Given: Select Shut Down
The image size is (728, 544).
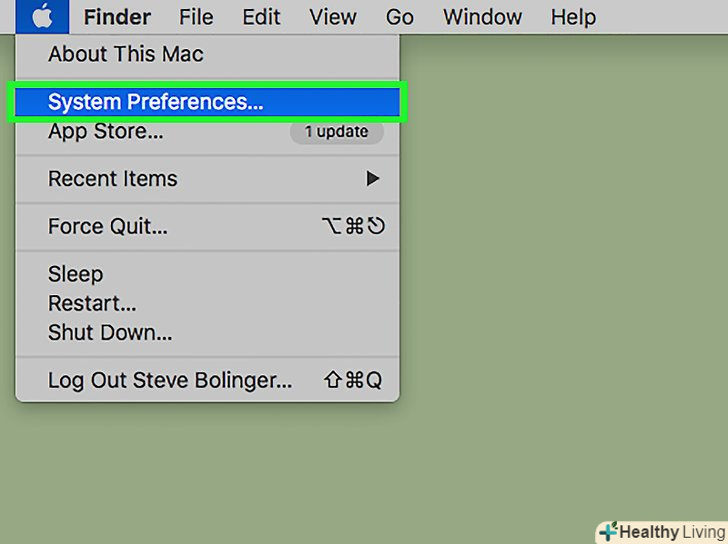Looking at the screenshot, I should point(110,332).
